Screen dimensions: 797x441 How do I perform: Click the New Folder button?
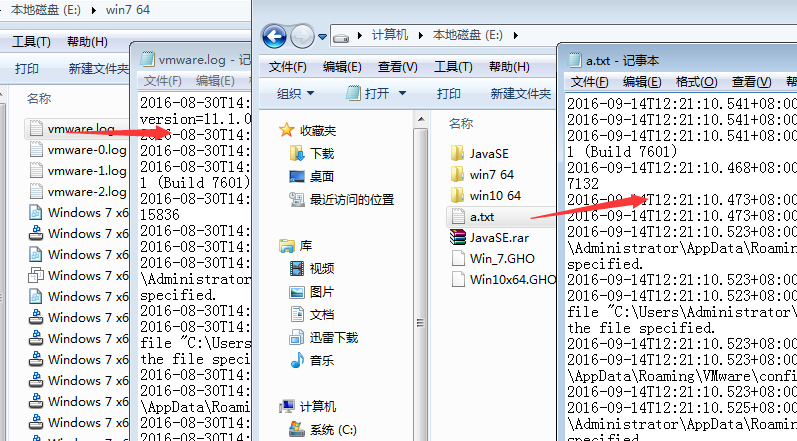(520, 93)
